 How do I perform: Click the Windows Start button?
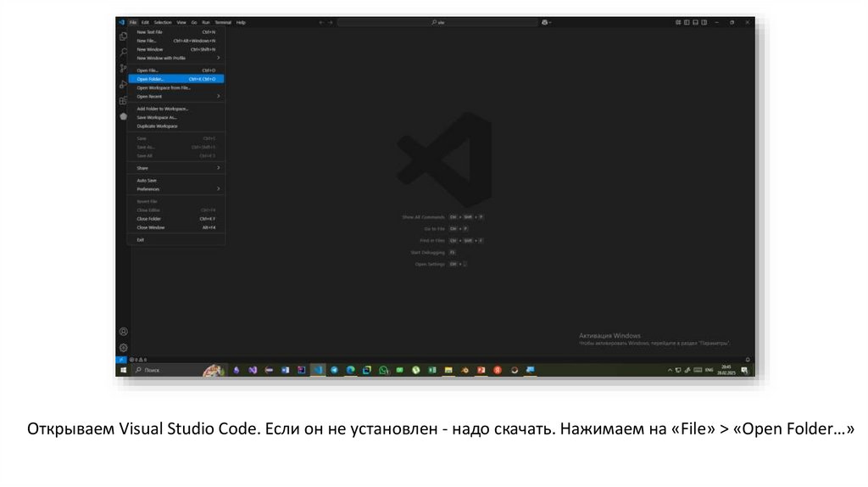(124, 370)
